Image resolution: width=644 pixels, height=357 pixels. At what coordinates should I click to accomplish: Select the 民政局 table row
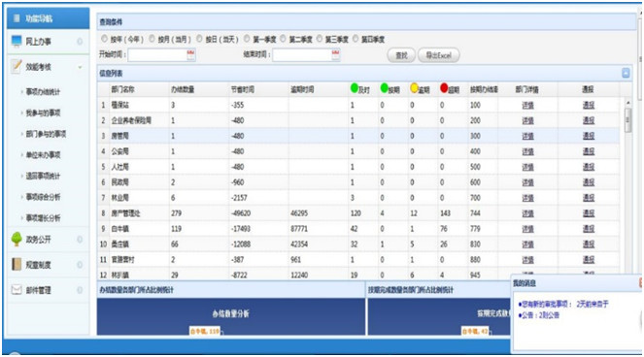(x=358, y=182)
